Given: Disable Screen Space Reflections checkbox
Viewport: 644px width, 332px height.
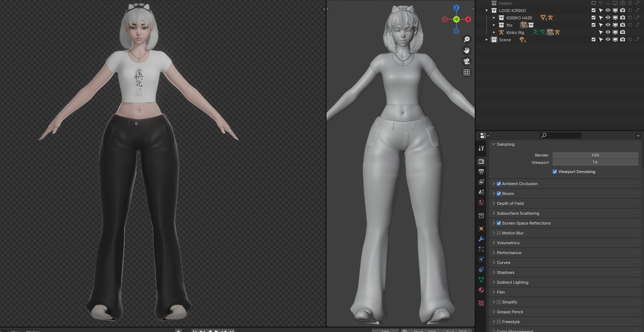Looking at the screenshot, I should click(x=499, y=223).
